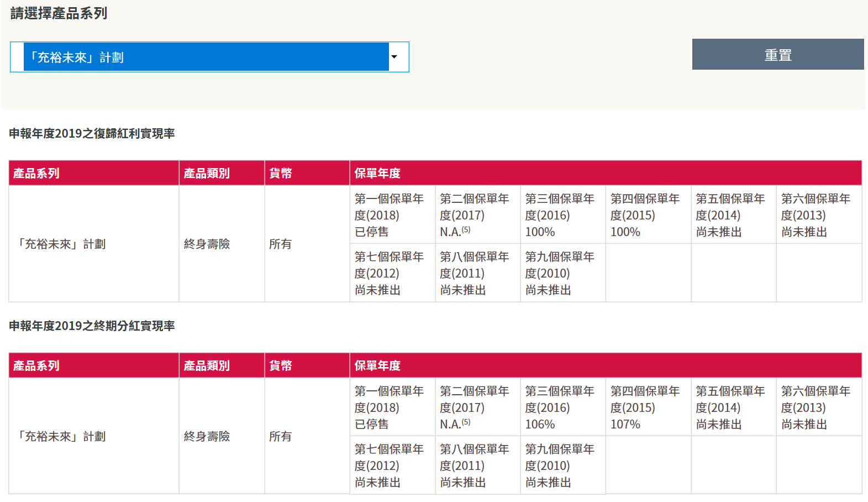The height and width of the screenshot is (502, 868).
Task: Click footnote (5) in the 復歸紅利 table
Action: (466, 229)
